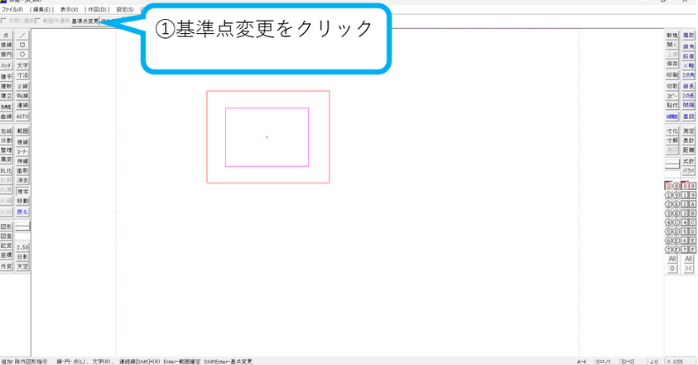Click the 測定 measure button

pyautogui.click(x=689, y=131)
